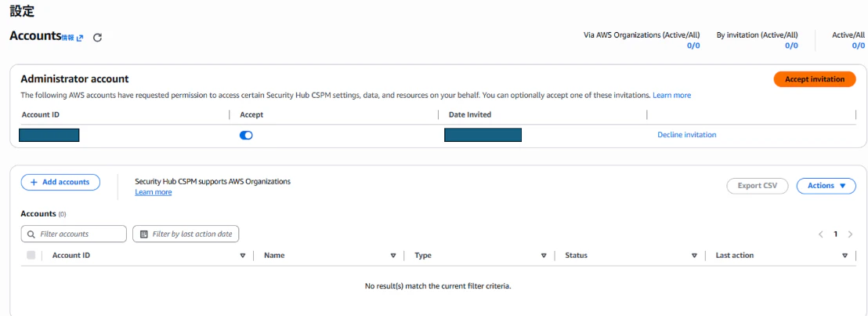The width and height of the screenshot is (868, 316).
Task: Click the magnifier icon in Filter accounts
Action: (x=31, y=234)
